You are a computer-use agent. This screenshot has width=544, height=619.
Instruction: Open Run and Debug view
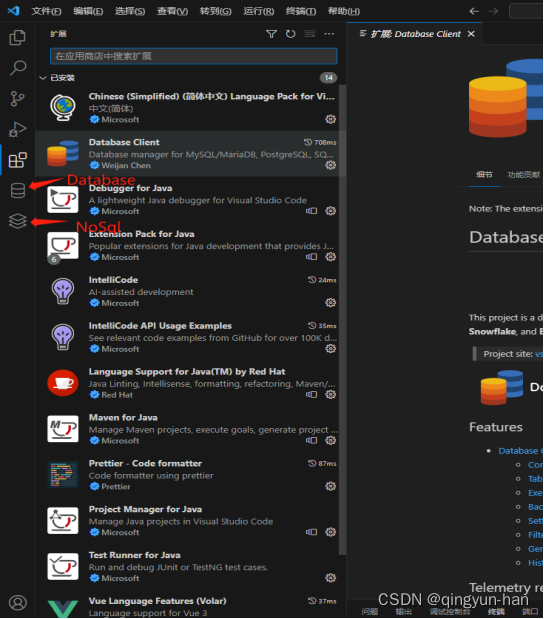(x=17, y=129)
